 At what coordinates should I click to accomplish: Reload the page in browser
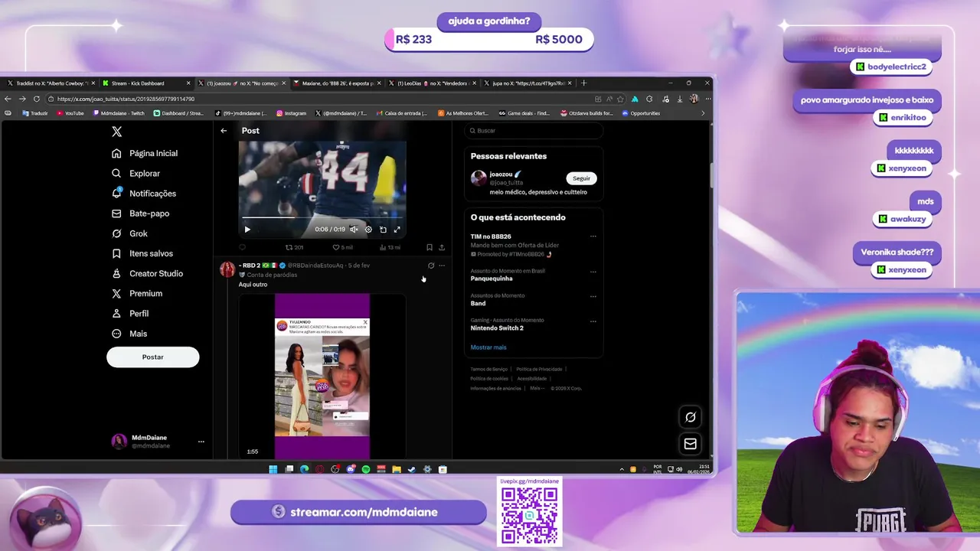(36, 99)
